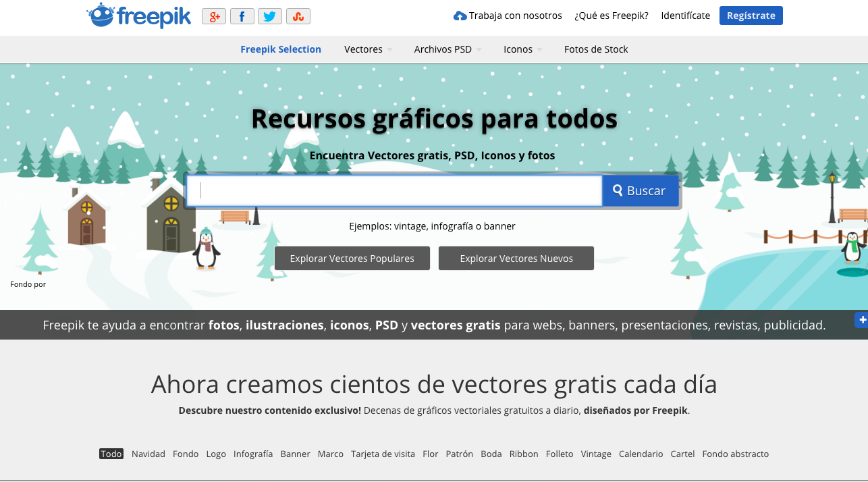Select the Fondo category filter

pos(186,454)
